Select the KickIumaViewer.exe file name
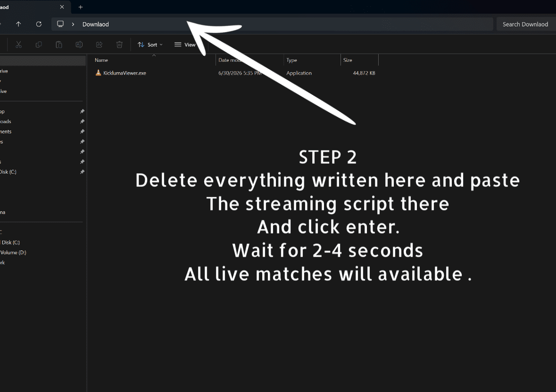The image size is (556, 392). (x=124, y=73)
